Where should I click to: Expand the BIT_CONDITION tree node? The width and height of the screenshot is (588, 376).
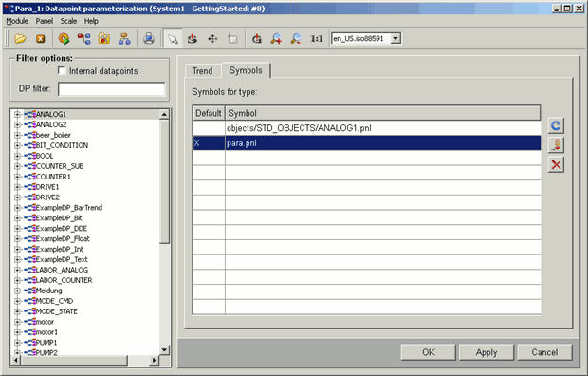click(17, 145)
